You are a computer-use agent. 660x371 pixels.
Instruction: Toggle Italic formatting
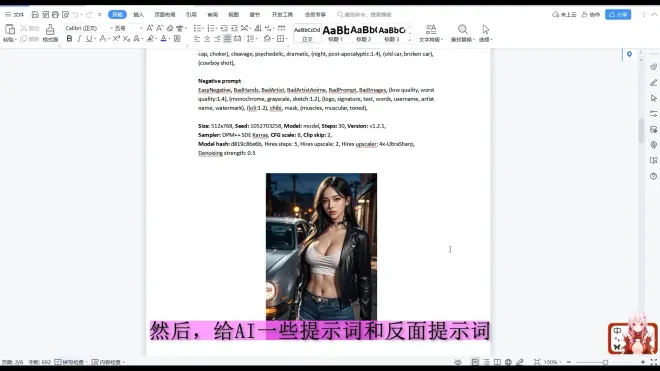tap(79, 39)
